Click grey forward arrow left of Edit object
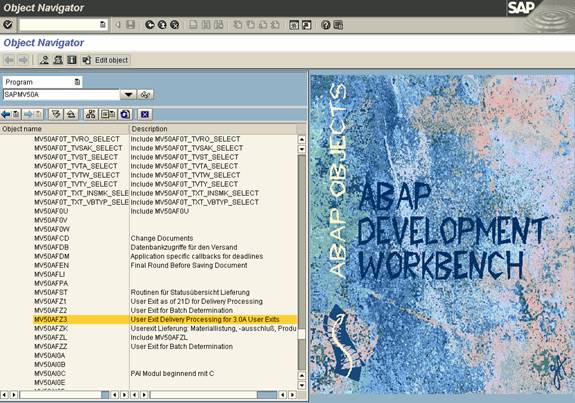 pyautogui.click(x=23, y=60)
